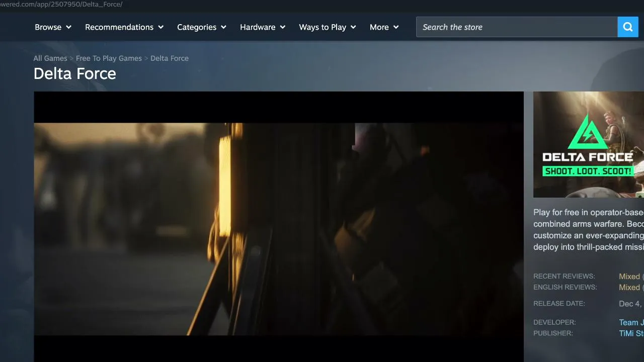Open the Recommendations menu
This screenshot has height=362, width=644.
(x=124, y=27)
